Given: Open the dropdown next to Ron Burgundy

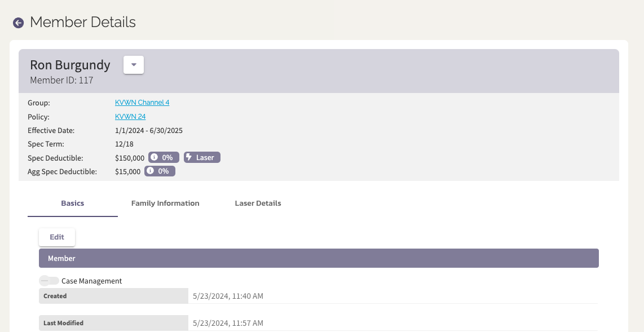Looking at the screenshot, I should 134,65.
